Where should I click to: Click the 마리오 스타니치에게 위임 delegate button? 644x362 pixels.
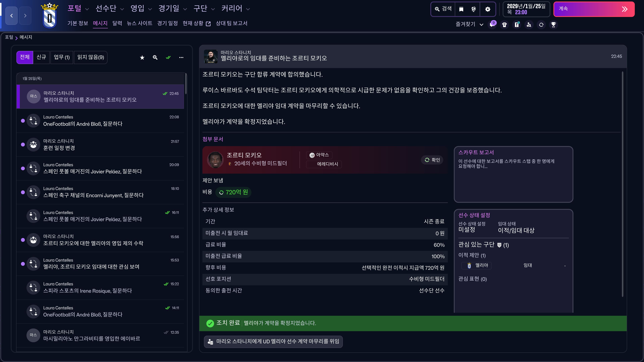tap(273, 341)
